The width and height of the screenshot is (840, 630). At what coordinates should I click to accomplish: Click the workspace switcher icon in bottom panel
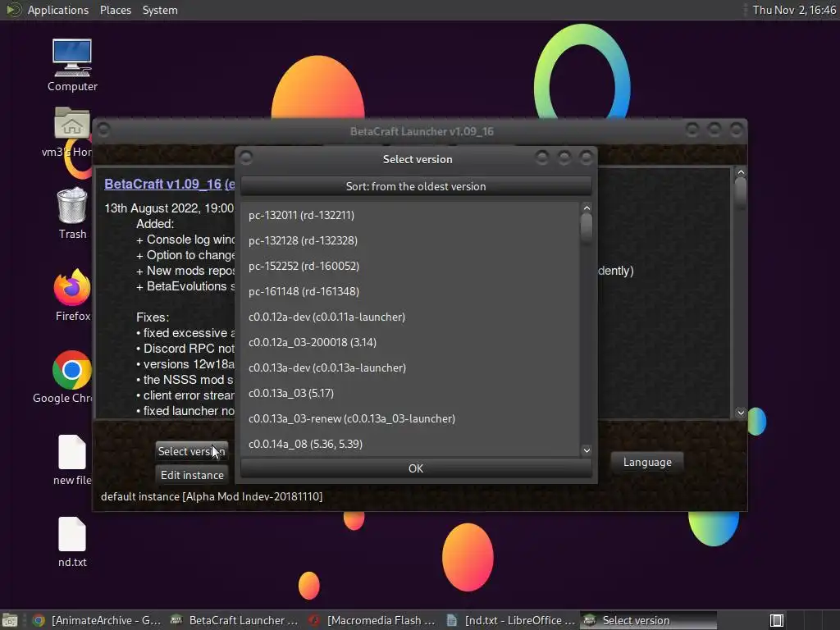[777, 620]
